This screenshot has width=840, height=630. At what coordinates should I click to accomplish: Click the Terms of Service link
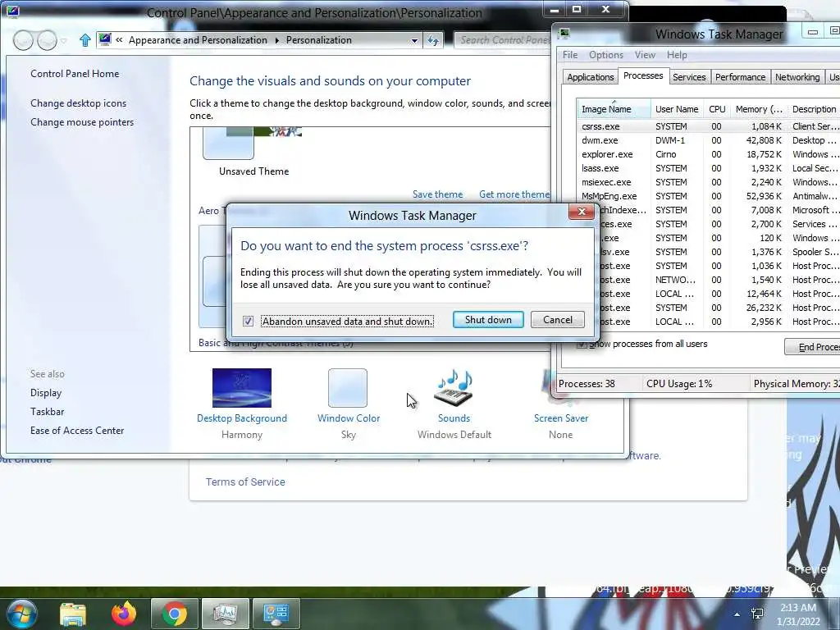click(x=245, y=482)
